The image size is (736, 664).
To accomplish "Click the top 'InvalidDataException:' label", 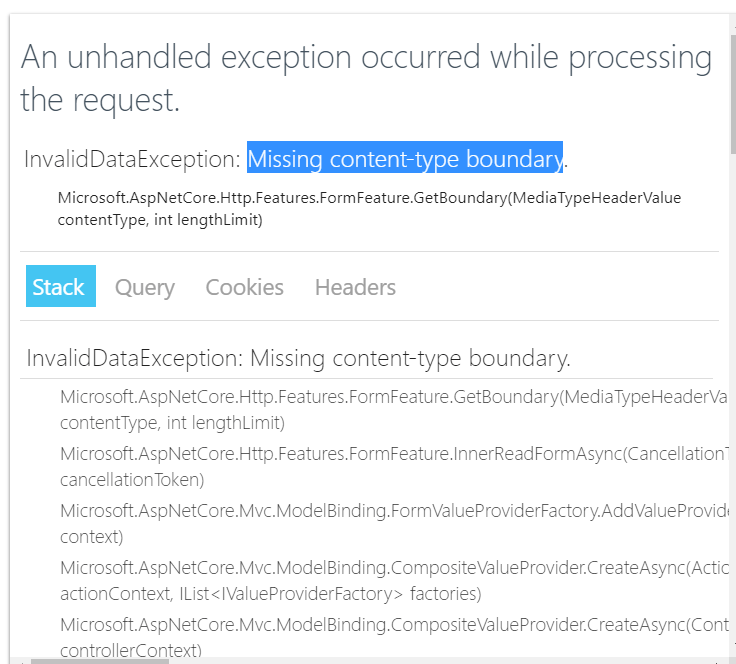I will [133, 159].
